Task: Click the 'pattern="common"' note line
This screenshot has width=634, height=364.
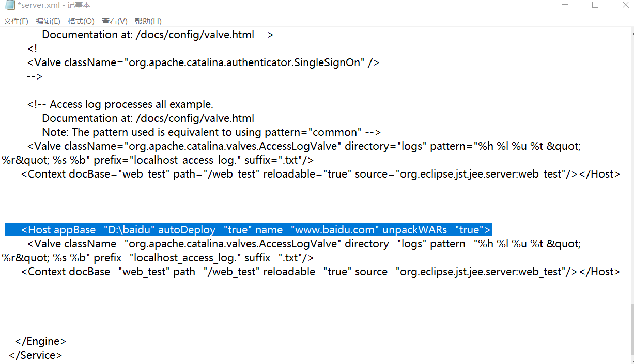Action: click(x=211, y=132)
